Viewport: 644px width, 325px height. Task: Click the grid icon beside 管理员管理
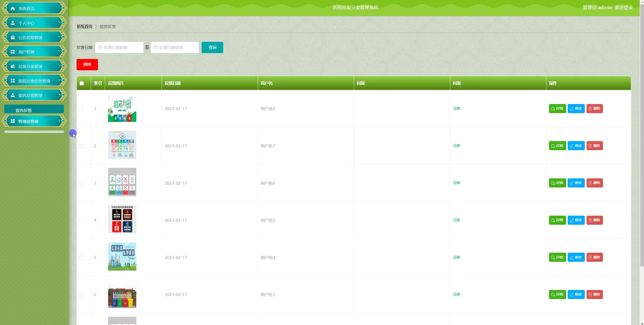pos(13,121)
